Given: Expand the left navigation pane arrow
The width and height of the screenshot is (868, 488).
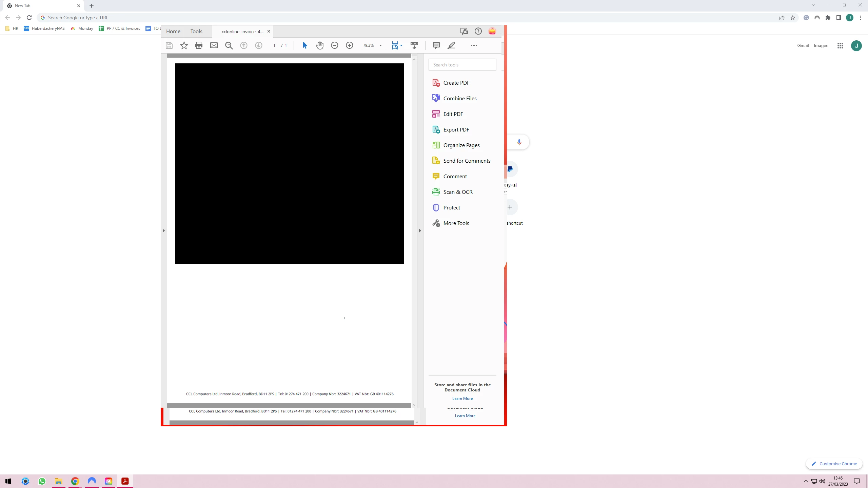Looking at the screenshot, I should (163, 230).
